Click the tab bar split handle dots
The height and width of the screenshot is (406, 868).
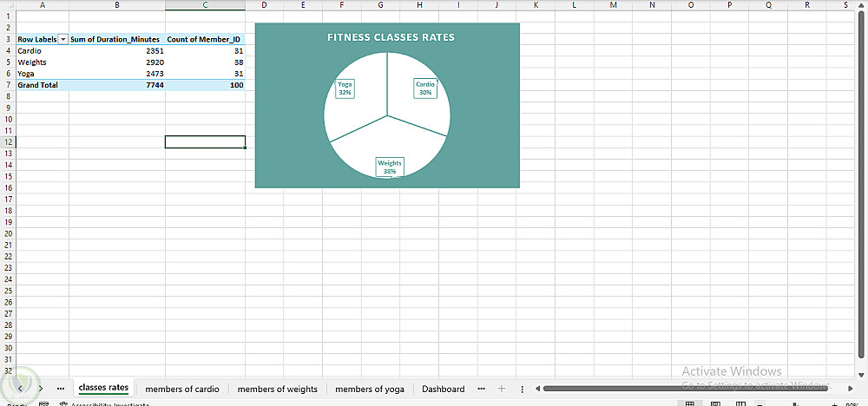click(522, 389)
